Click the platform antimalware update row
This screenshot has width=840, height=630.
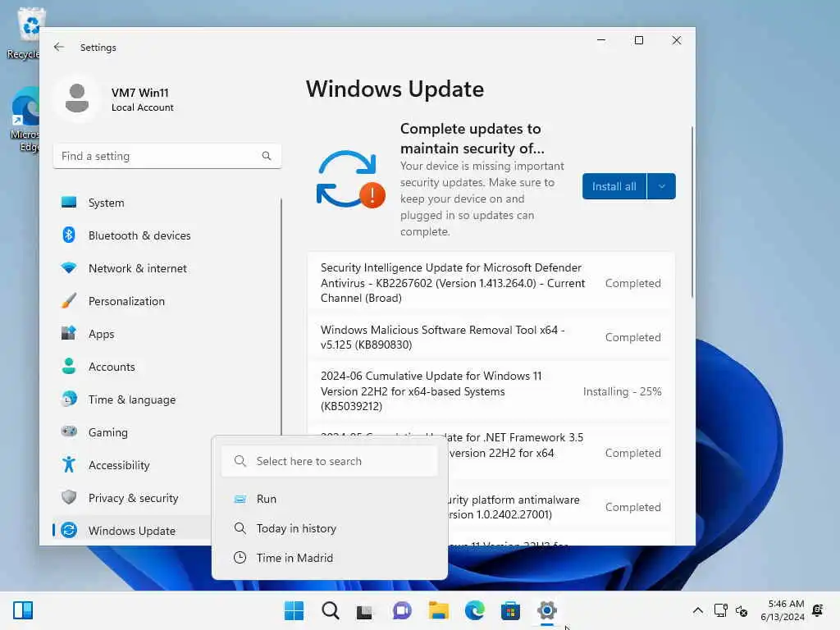(x=561, y=507)
